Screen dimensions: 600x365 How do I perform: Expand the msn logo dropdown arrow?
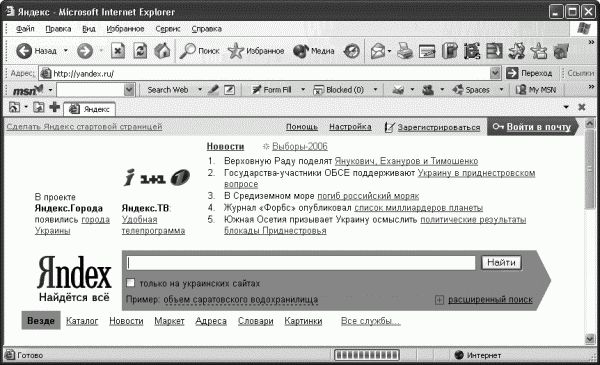coord(50,90)
